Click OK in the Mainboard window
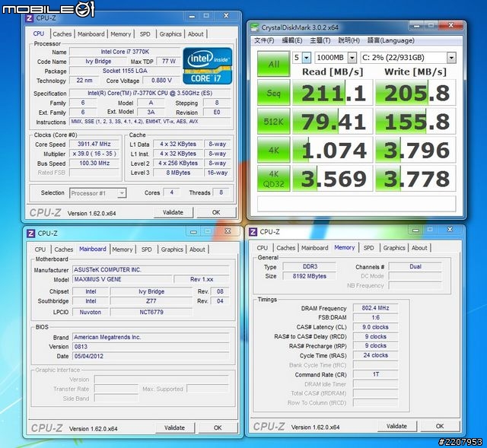This screenshot has width=487, height=448. click(218, 427)
